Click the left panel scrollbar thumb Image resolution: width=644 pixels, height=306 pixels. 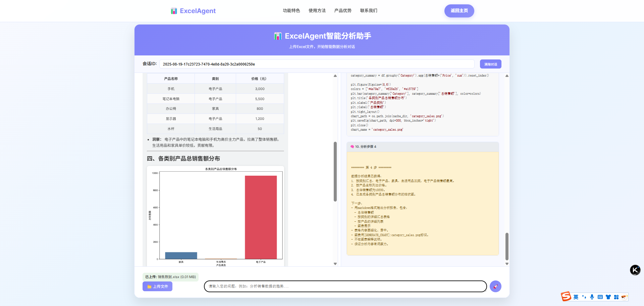335,172
